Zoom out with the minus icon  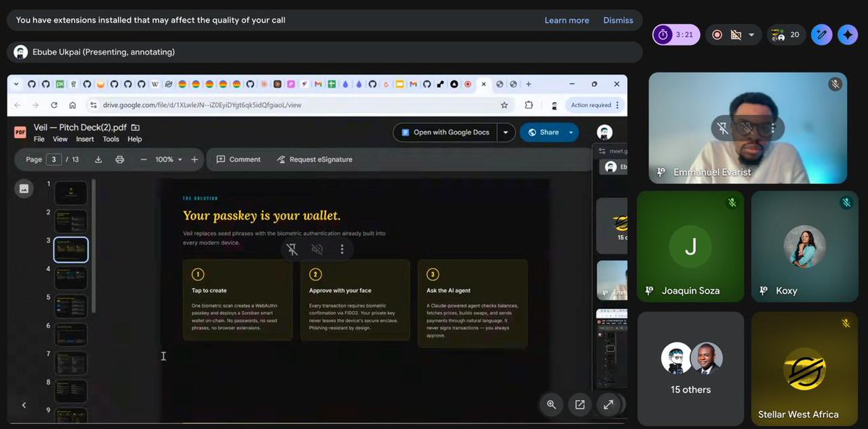[143, 159]
